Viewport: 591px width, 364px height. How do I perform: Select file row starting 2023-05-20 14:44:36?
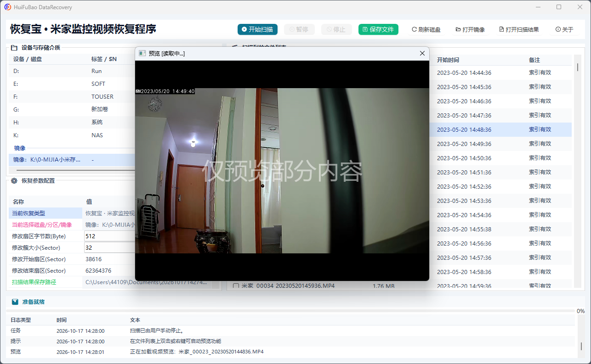(500, 73)
